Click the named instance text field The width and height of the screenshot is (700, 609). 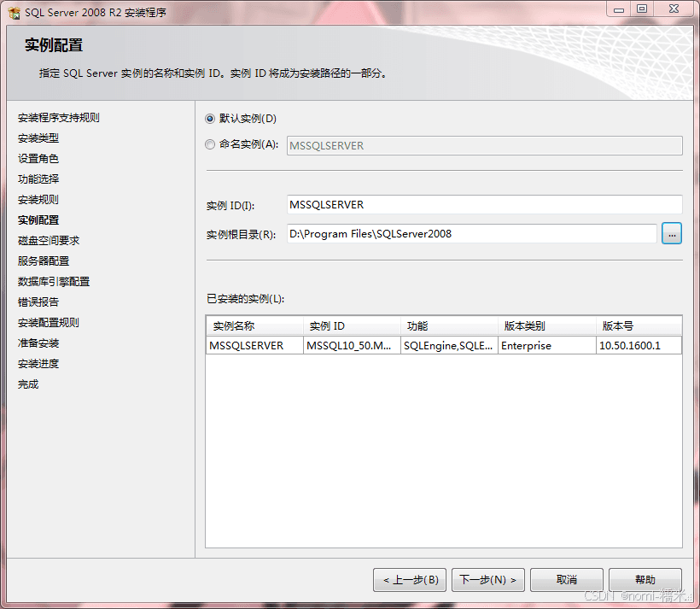pos(484,146)
